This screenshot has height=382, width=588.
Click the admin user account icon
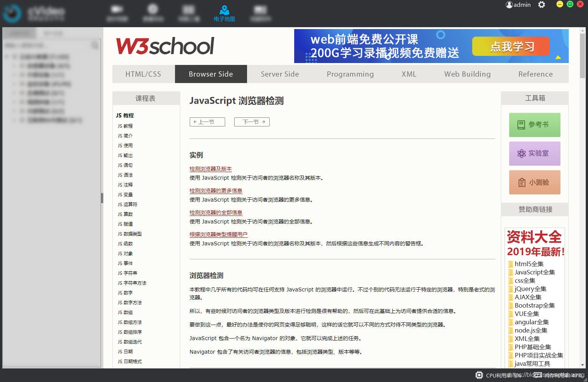click(x=509, y=5)
